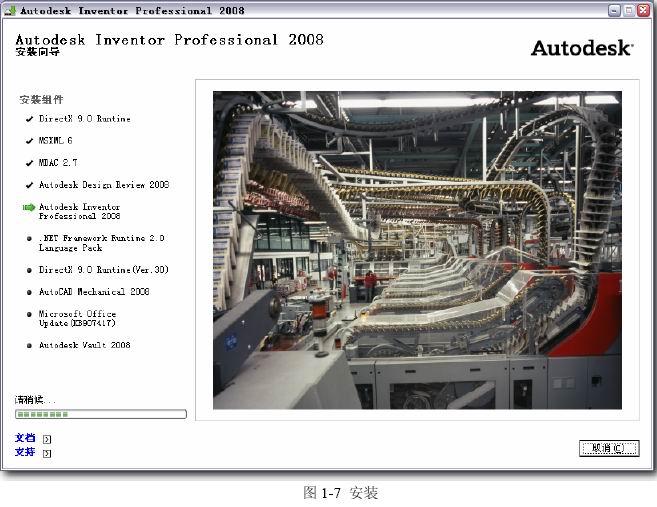Click the Autodesk logo
The width and height of the screenshot is (657, 507).
pos(582,48)
